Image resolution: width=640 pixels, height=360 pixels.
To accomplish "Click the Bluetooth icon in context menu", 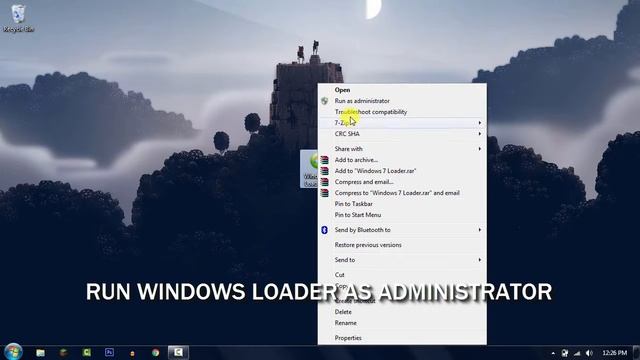I will (324, 230).
